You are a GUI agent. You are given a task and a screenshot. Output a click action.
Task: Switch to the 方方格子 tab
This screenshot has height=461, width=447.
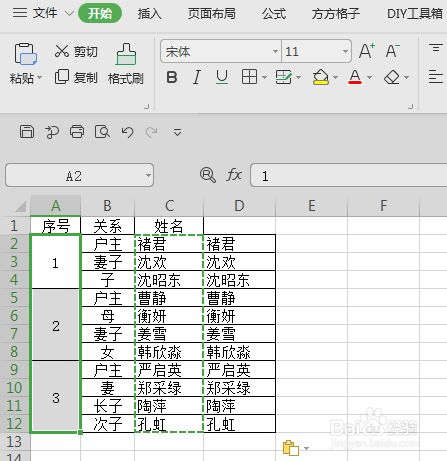[x=336, y=14]
